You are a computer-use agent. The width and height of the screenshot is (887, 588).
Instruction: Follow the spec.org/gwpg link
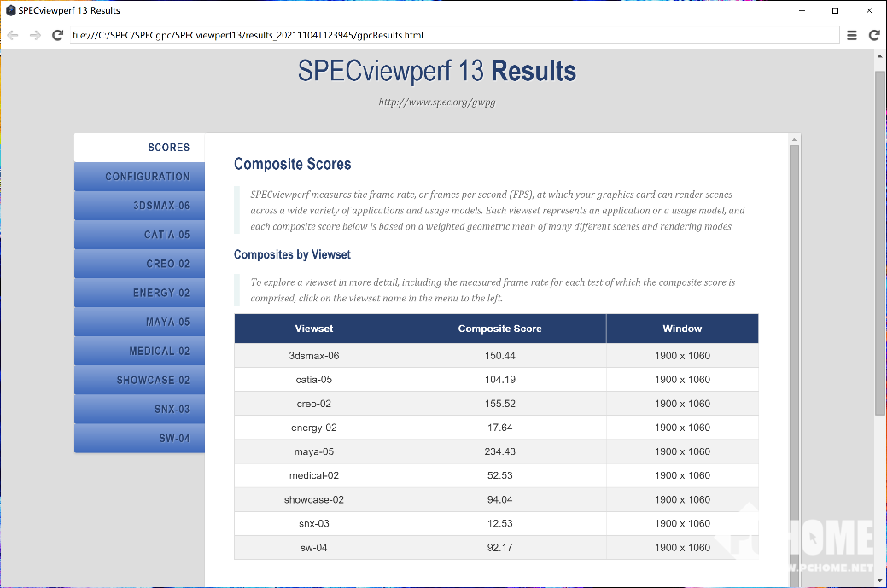[437, 102]
